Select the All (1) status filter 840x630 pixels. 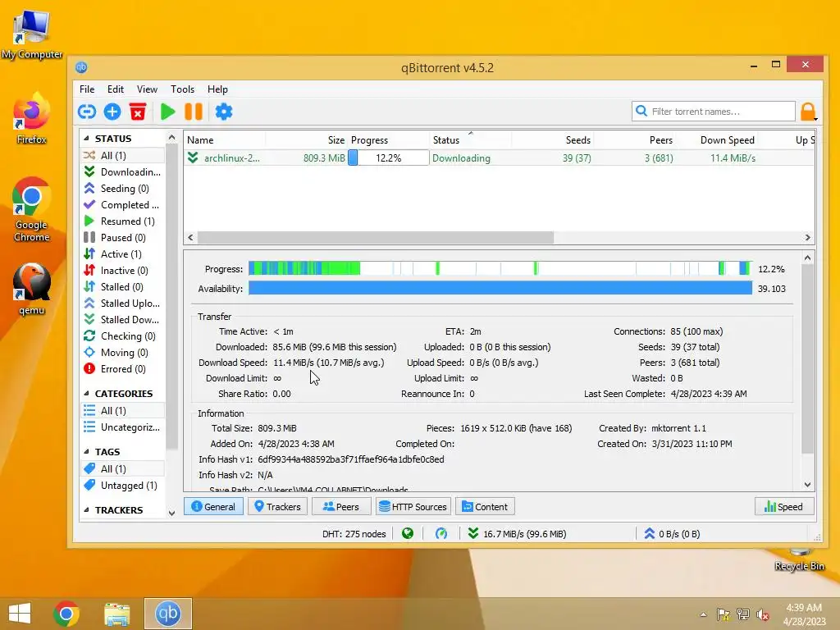(123, 155)
